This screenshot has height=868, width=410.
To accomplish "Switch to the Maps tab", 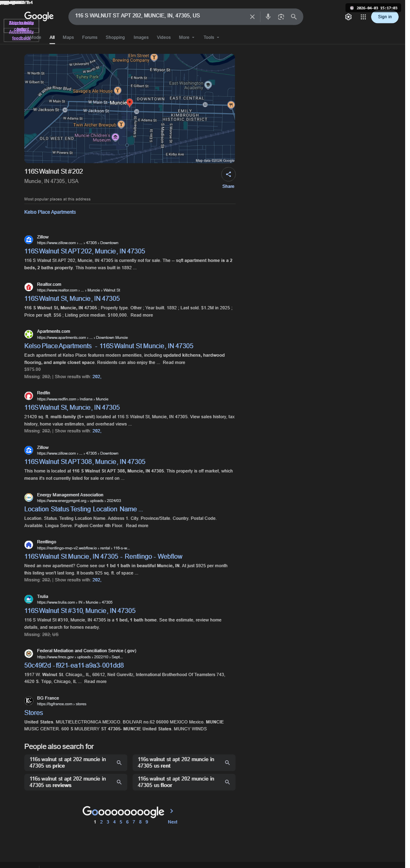I will [x=68, y=37].
